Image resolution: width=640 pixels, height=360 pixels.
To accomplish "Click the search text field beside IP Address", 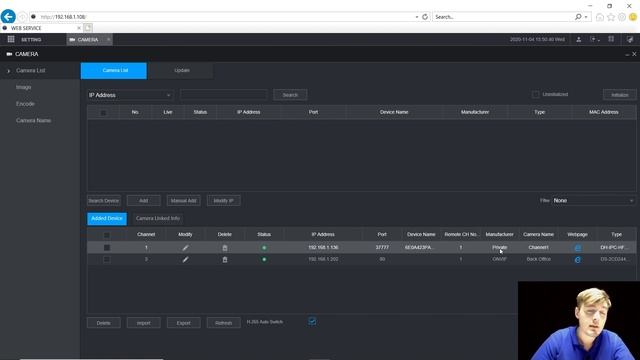I will [224, 95].
